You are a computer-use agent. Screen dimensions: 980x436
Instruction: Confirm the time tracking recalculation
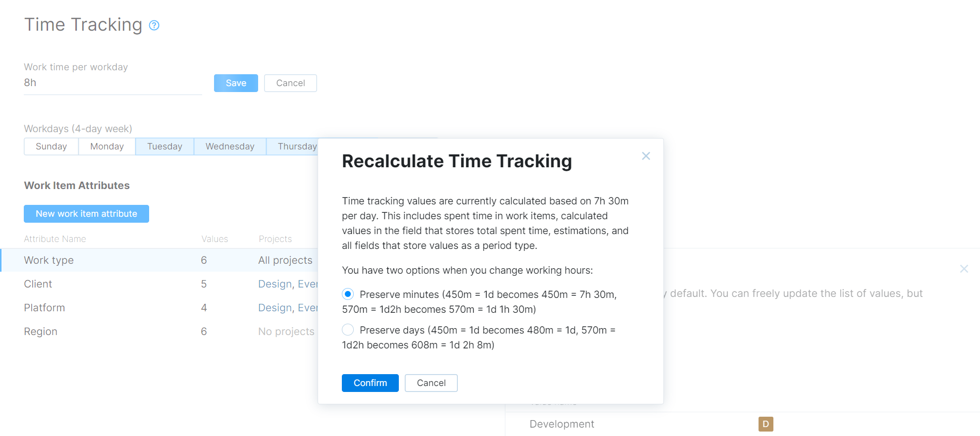(x=370, y=383)
